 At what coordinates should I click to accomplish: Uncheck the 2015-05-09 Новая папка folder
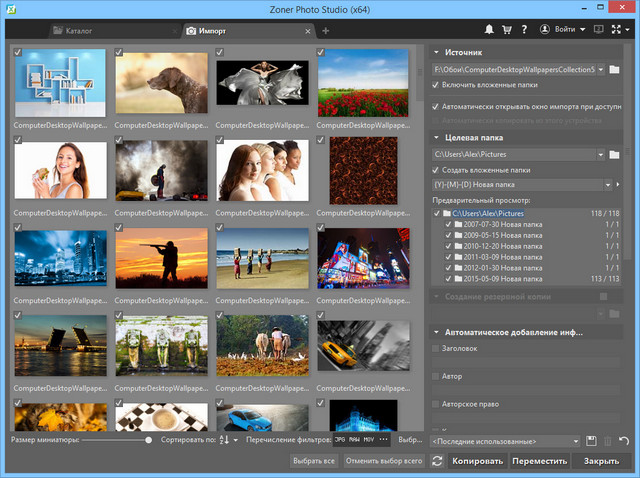448,279
